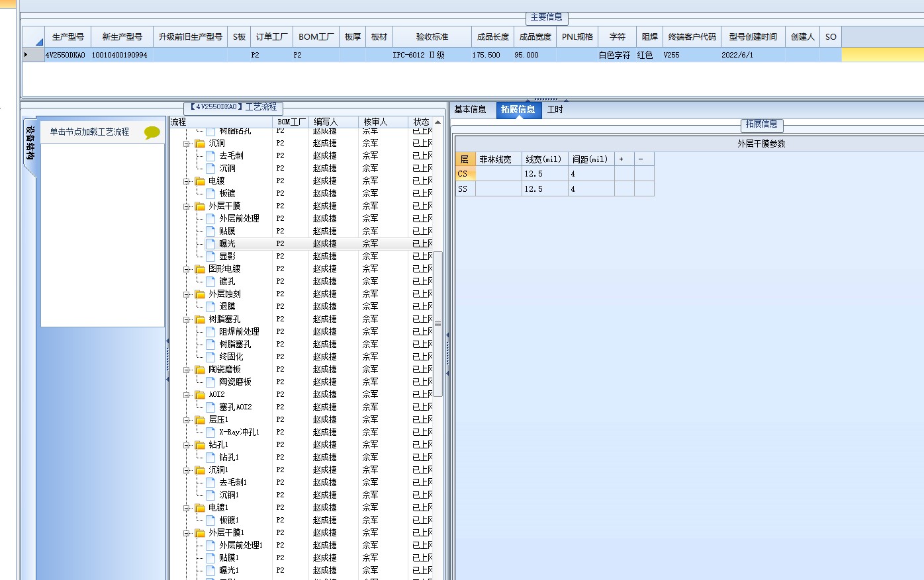The image size is (924, 580).
Task: Collapse the 外层干膜 folder node
Action: [187, 206]
